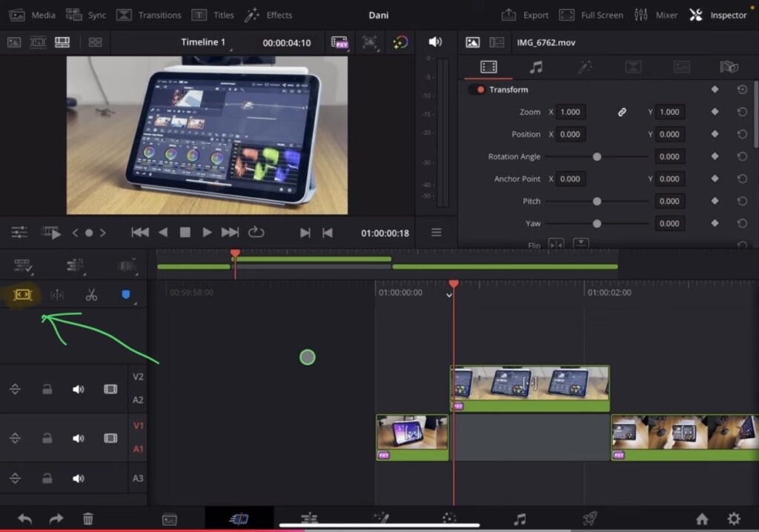Toggle lock on the V1 track

pos(47,438)
